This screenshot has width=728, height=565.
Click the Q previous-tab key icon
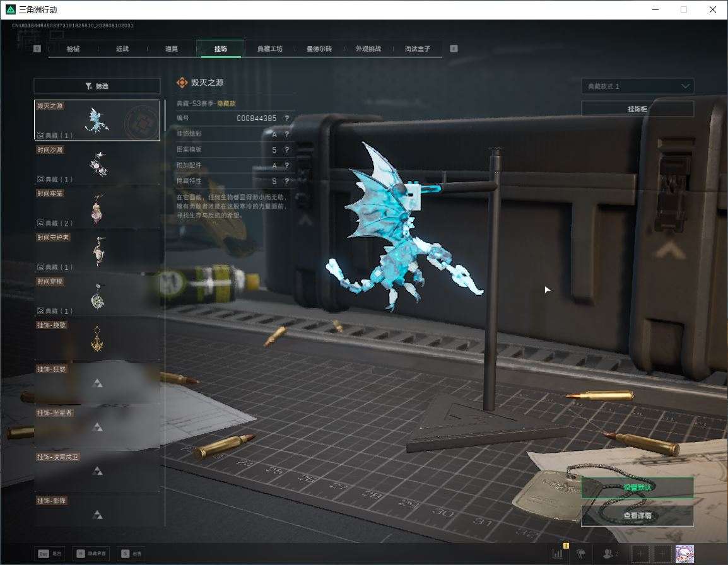coord(37,49)
